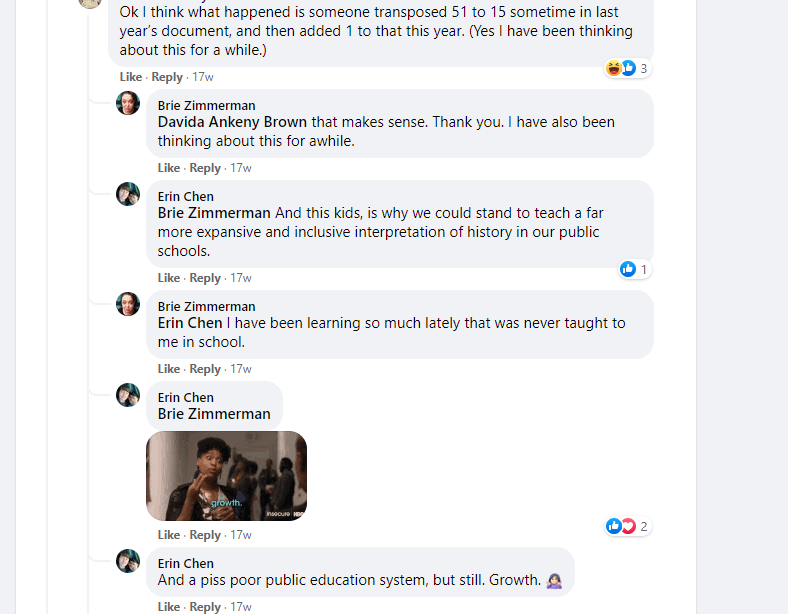Open Erin Chen's avatar on piss poor comment
The image size is (788, 614).
coord(128,561)
